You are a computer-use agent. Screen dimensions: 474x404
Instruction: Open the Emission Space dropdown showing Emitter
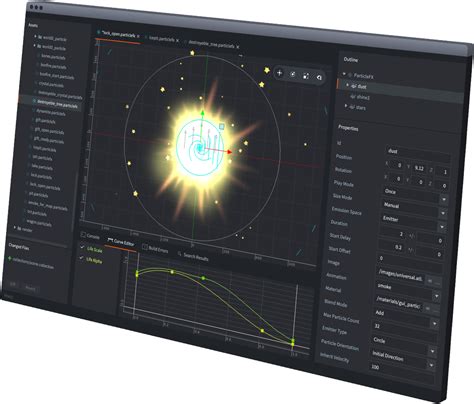tap(413, 222)
